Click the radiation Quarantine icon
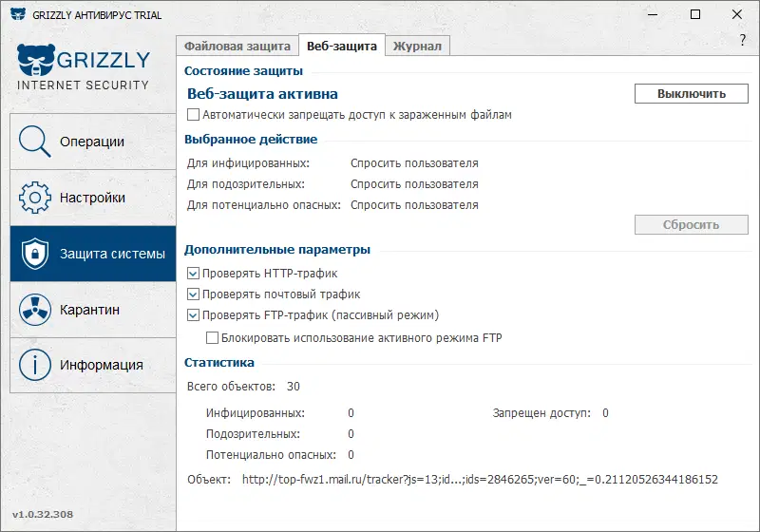 [34, 310]
